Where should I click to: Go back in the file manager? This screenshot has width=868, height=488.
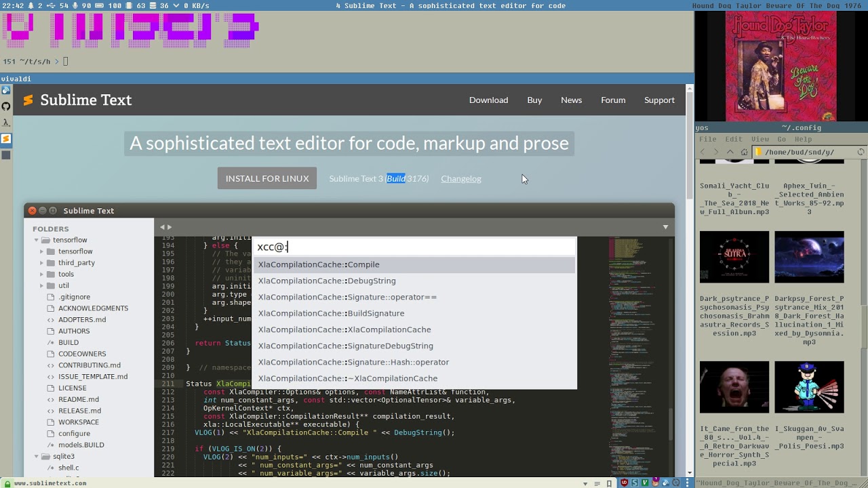click(x=703, y=152)
